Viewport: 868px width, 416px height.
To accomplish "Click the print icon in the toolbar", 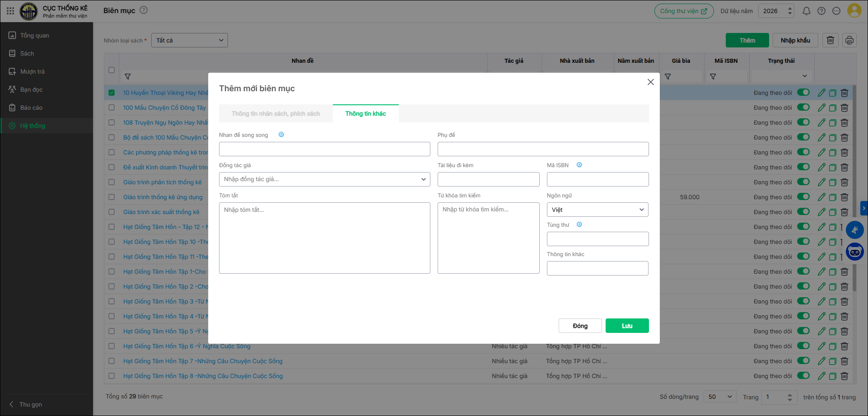I will pyautogui.click(x=849, y=40).
